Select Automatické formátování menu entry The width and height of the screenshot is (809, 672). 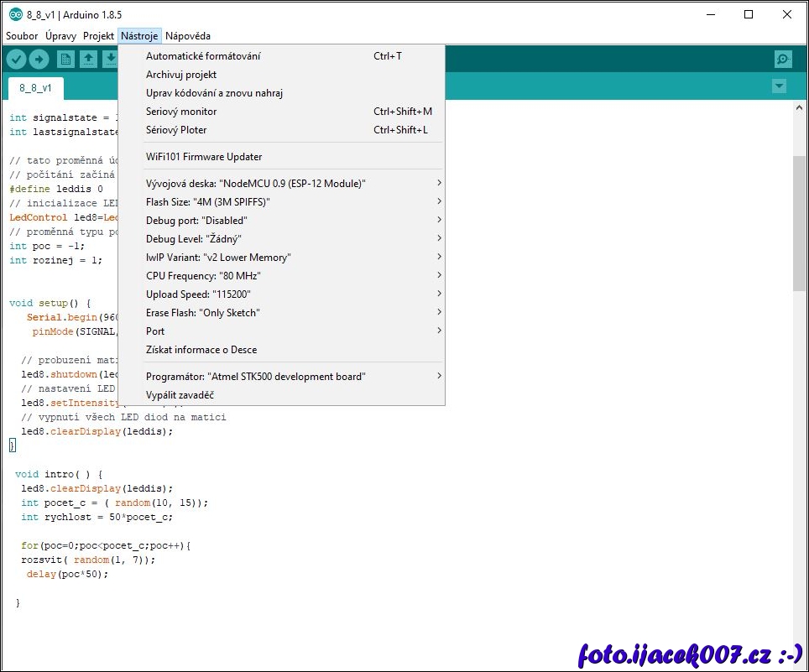tap(203, 56)
